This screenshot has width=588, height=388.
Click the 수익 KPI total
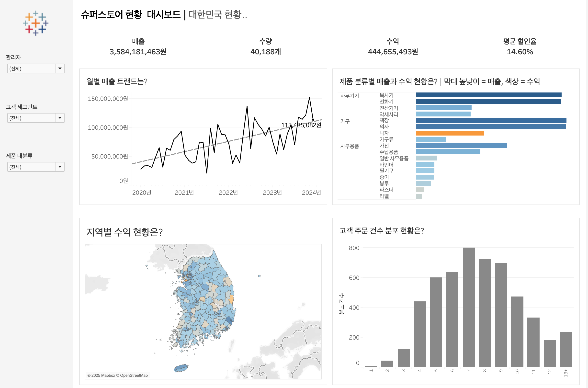392,52
